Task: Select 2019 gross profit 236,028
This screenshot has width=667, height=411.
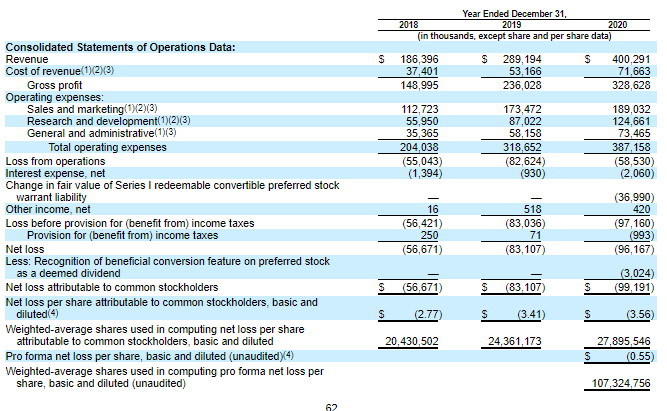Action: tap(522, 85)
